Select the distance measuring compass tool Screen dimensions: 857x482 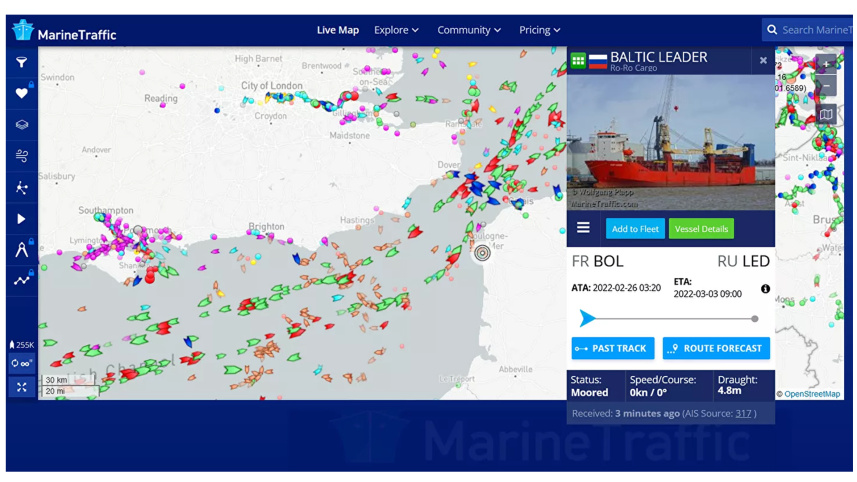21,250
